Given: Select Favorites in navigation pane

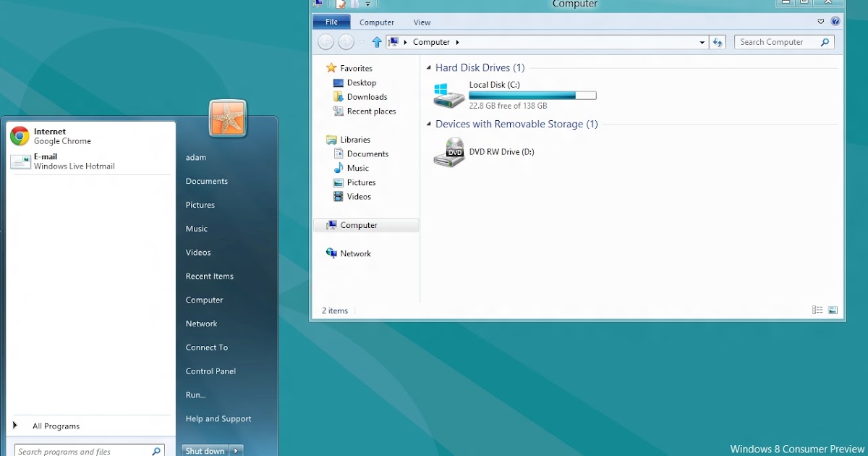Looking at the screenshot, I should pos(356,68).
